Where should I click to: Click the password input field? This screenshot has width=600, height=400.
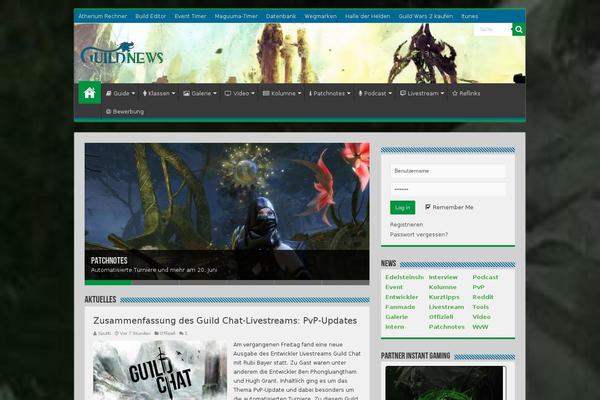click(448, 189)
